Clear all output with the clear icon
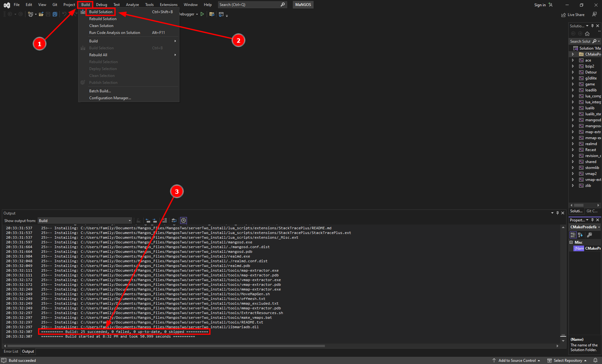Screen dimensions: 602x364 [165, 220]
